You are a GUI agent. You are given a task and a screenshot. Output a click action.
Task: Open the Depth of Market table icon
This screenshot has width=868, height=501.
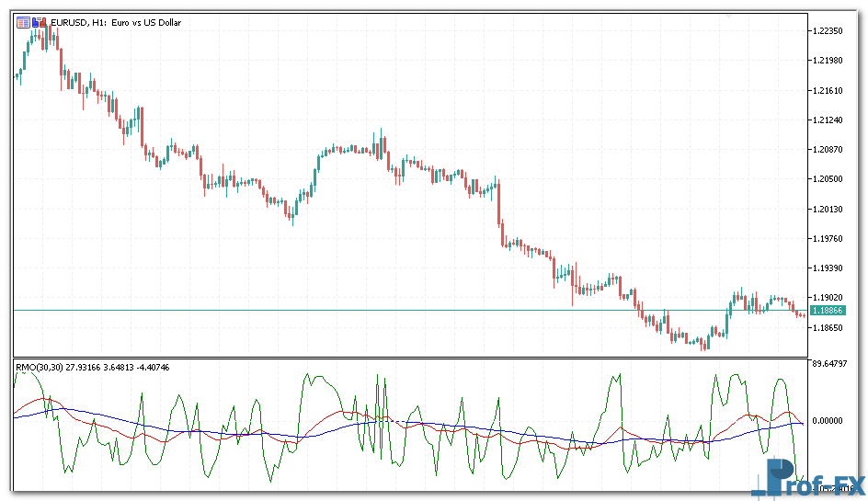[x=23, y=22]
